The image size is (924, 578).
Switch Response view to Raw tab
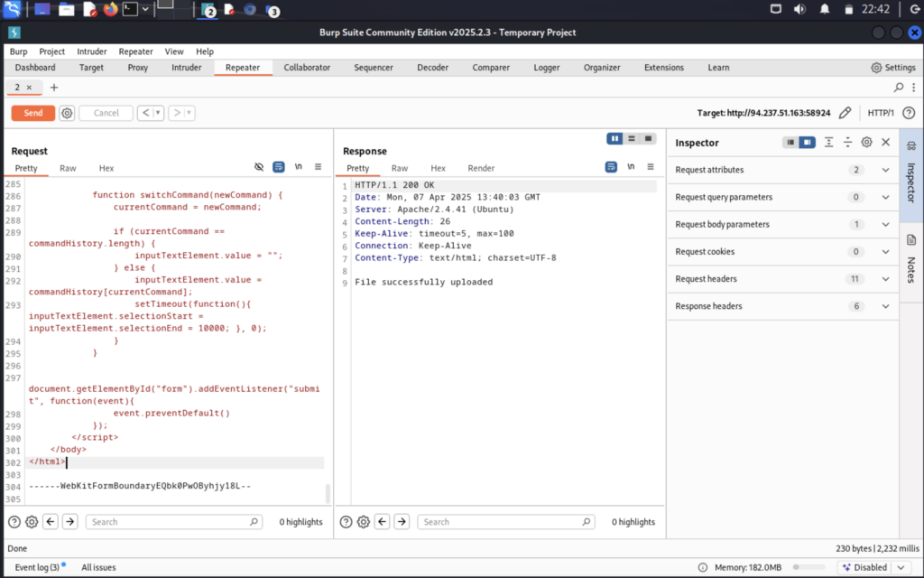pos(400,168)
